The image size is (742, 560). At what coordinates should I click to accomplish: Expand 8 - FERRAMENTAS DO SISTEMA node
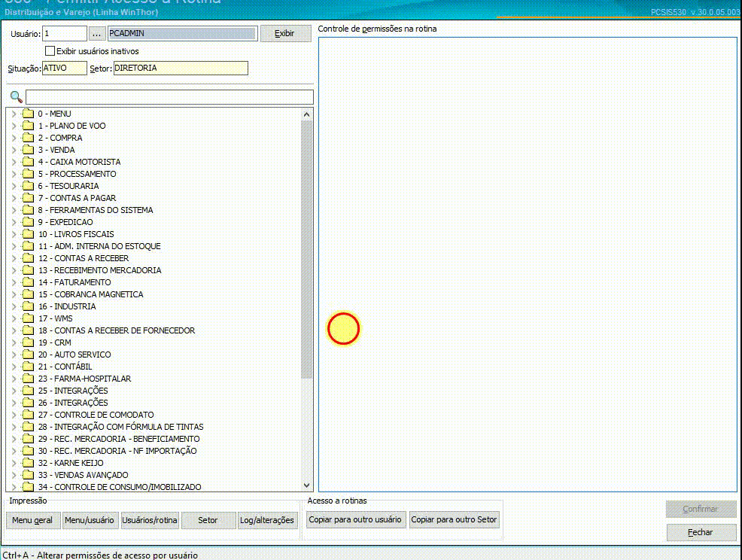pos(14,210)
